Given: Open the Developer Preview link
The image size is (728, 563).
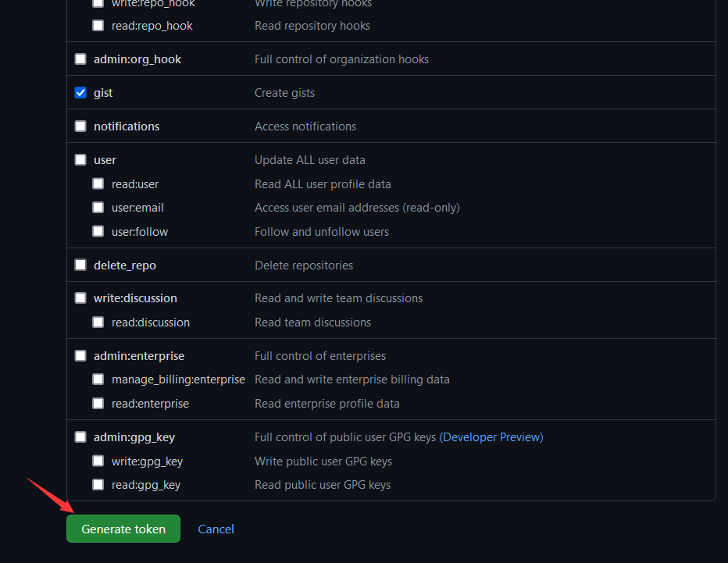Looking at the screenshot, I should [x=491, y=437].
